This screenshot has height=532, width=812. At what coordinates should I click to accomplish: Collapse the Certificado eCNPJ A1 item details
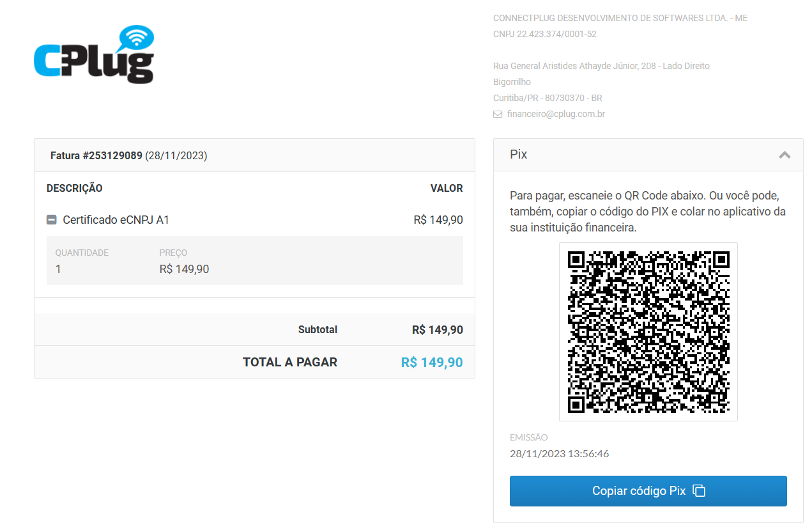point(52,220)
